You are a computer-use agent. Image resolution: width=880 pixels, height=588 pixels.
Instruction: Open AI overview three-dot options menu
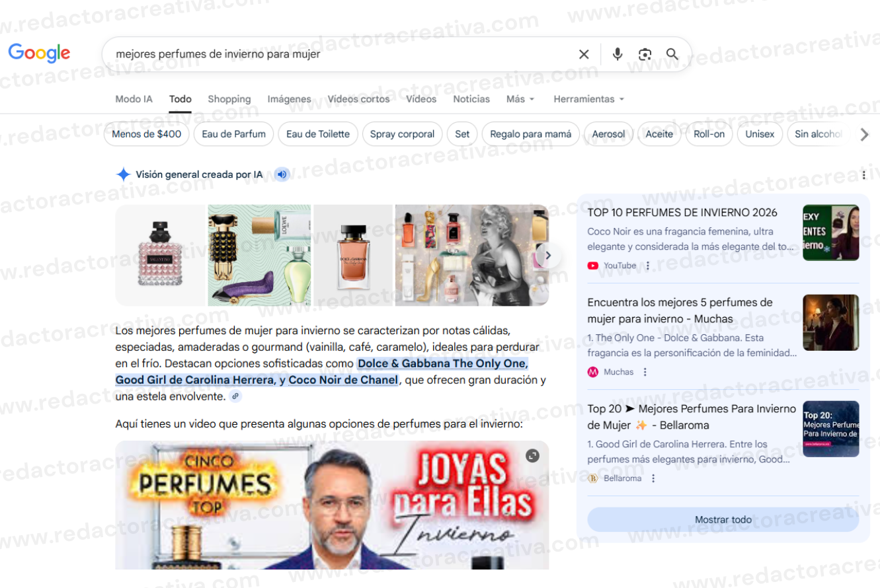pyautogui.click(x=863, y=175)
